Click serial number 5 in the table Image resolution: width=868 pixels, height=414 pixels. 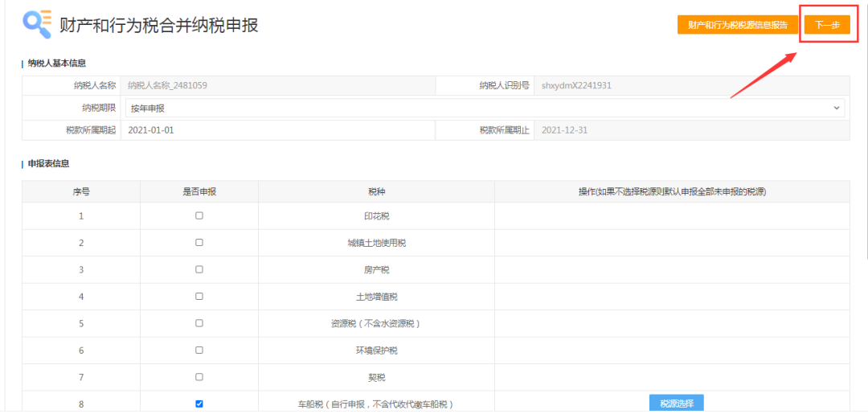click(x=81, y=323)
